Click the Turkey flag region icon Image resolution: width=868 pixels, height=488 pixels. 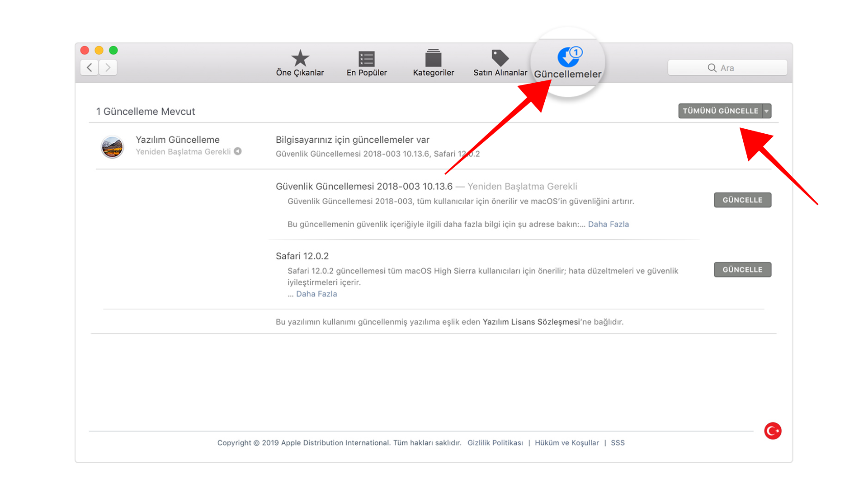click(773, 431)
